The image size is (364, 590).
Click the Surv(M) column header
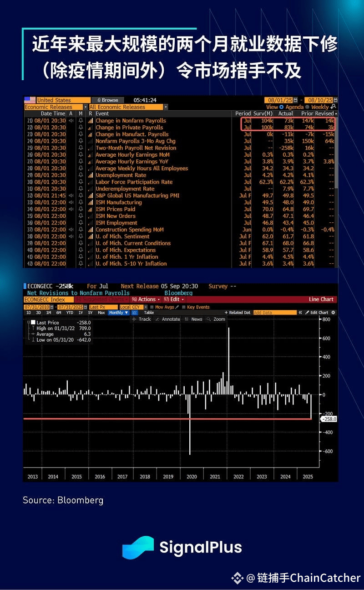[263, 113]
